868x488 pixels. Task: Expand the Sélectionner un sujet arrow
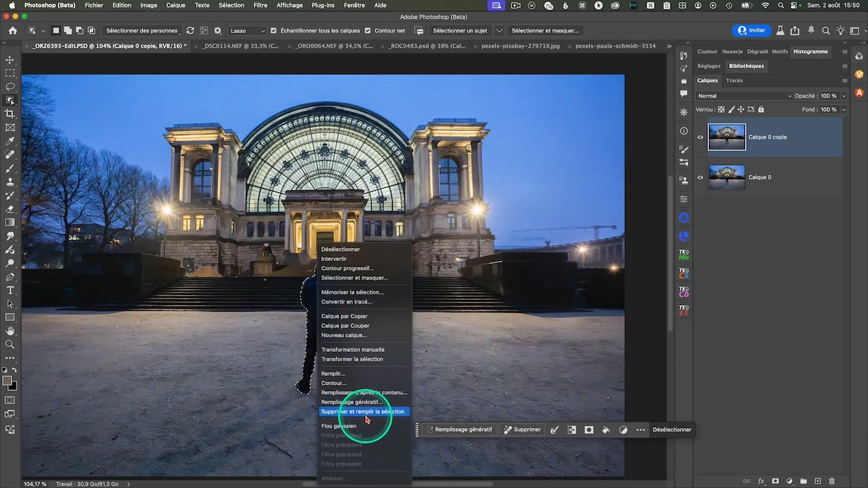pos(500,31)
